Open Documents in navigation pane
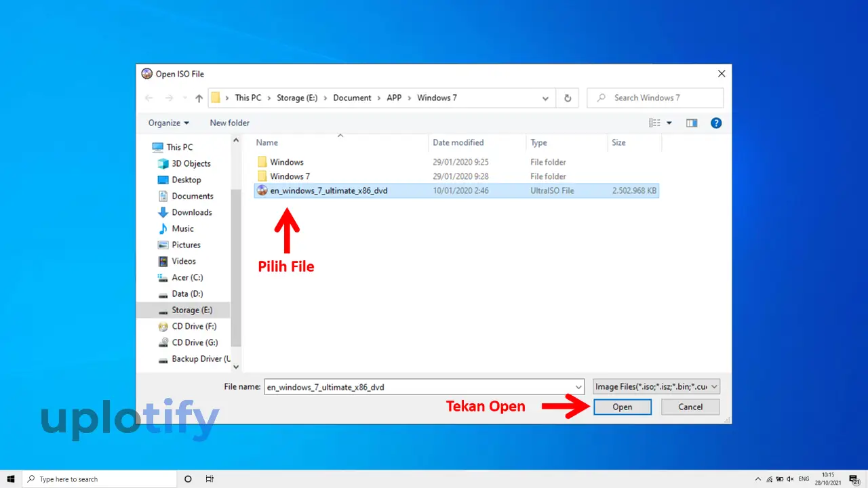The image size is (868, 488). tap(192, 196)
